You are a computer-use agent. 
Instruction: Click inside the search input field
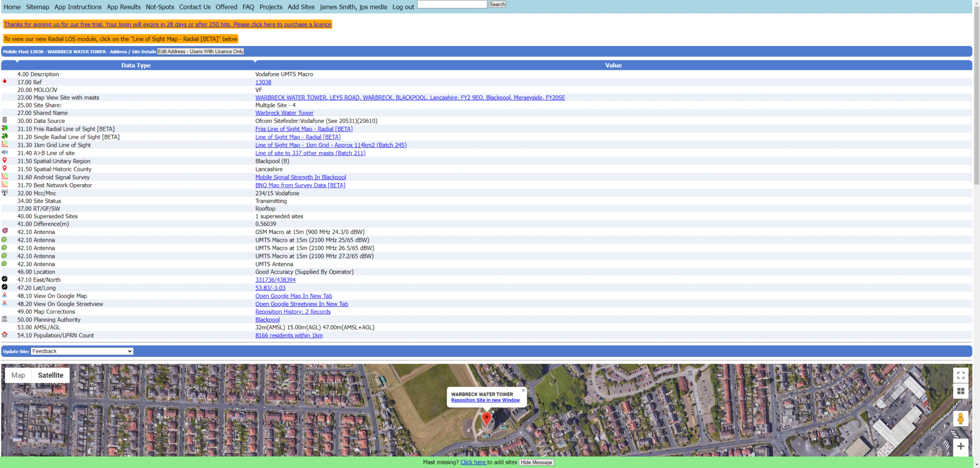451,4
